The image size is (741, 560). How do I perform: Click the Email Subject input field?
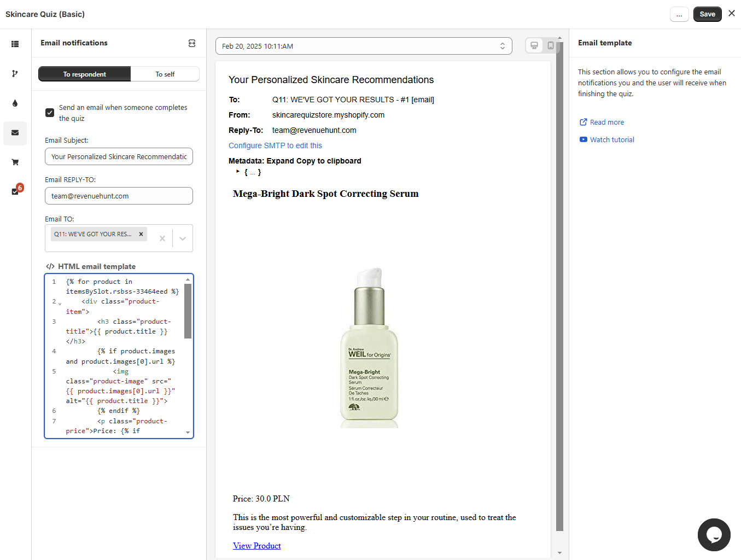coord(119,156)
